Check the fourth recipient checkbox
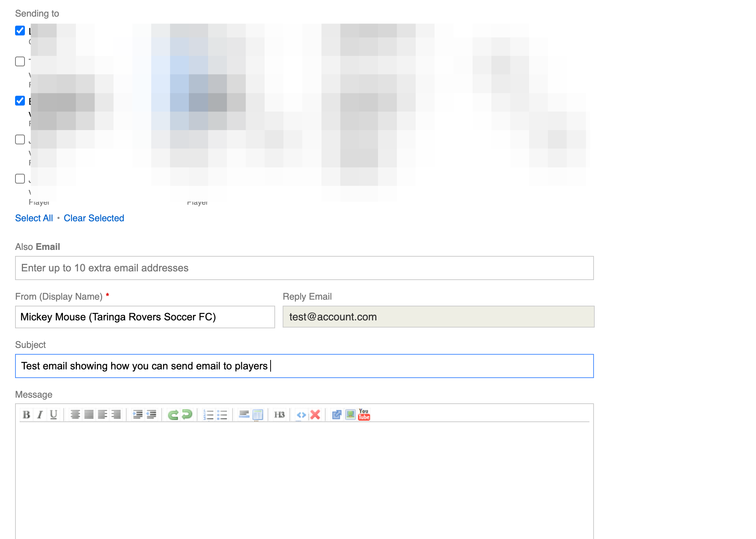The height and width of the screenshot is (539, 756). click(20, 139)
